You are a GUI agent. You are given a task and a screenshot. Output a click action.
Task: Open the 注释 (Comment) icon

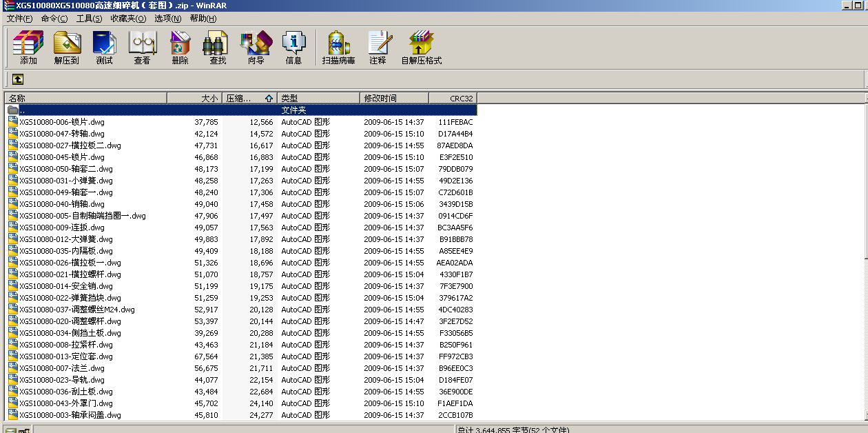tap(380, 47)
